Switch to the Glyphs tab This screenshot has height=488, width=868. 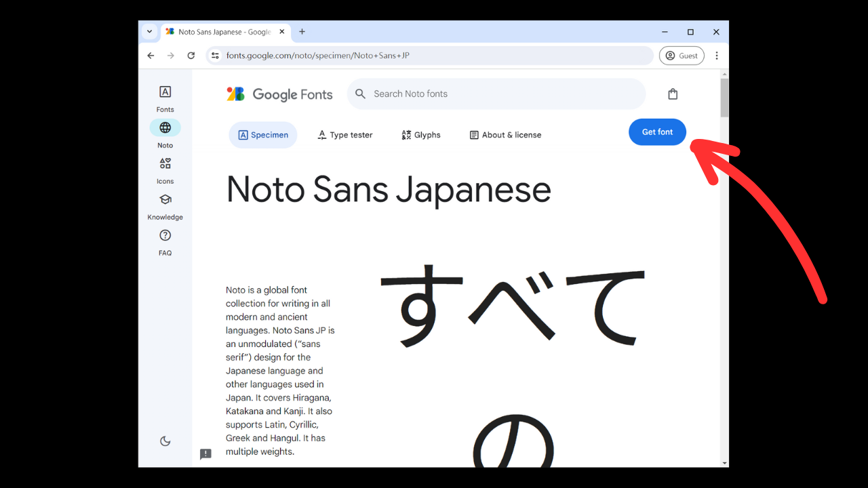tap(420, 135)
